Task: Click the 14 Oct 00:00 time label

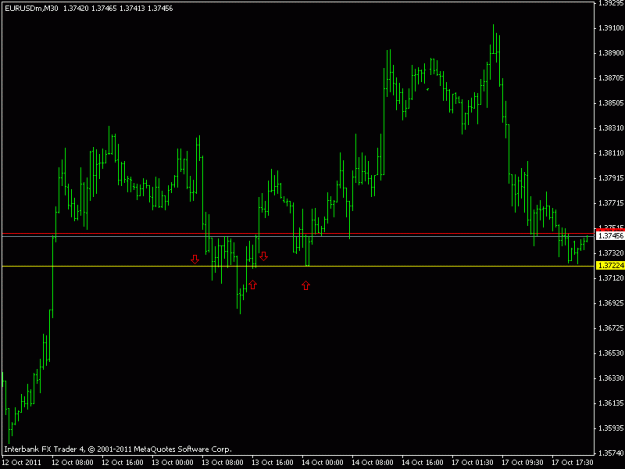Action: (322, 463)
